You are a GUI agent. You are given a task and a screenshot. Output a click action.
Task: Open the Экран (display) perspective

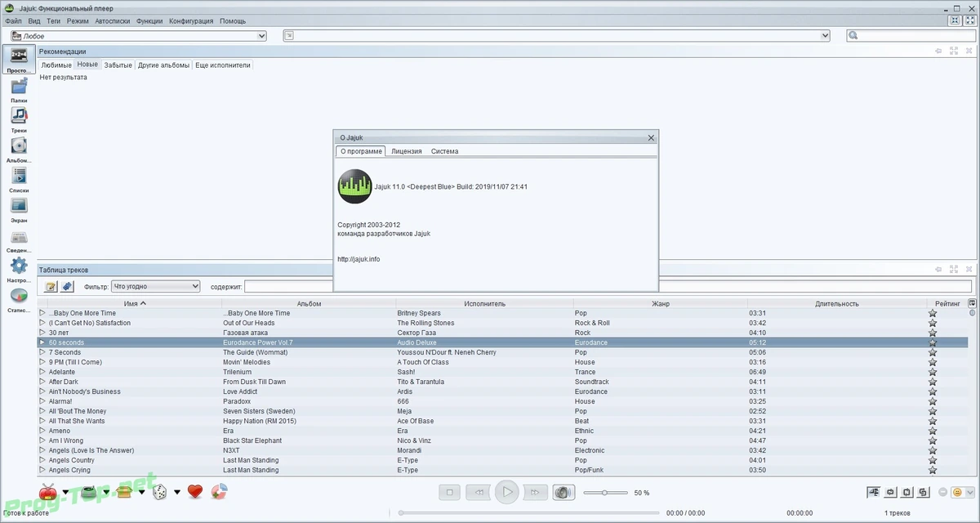tap(19, 206)
